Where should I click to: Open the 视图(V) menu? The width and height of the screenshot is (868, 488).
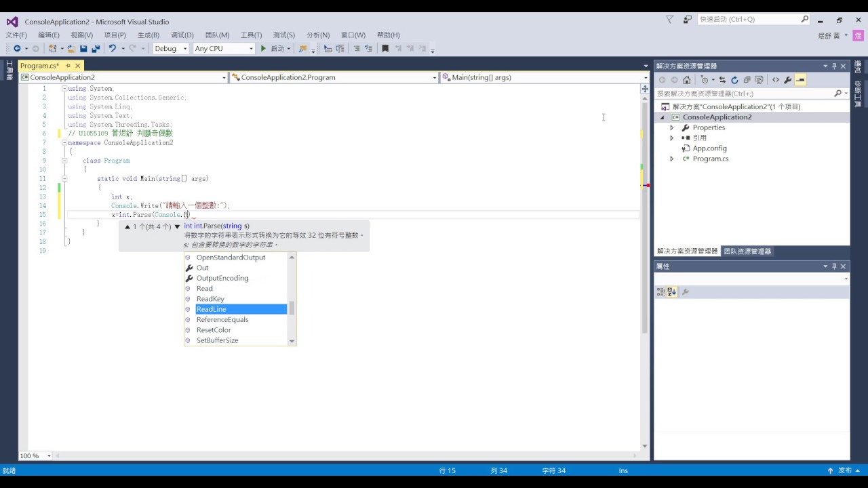coord(82,35)
